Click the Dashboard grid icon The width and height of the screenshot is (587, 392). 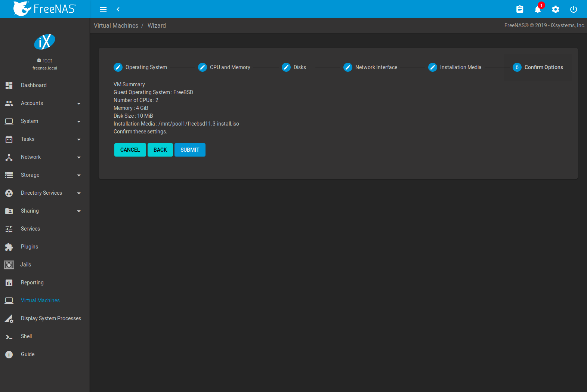[x=9, y=85]
